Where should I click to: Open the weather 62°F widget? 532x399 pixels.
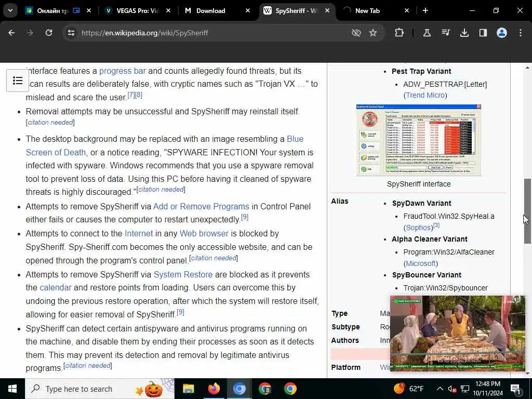[x=408, y=389]
